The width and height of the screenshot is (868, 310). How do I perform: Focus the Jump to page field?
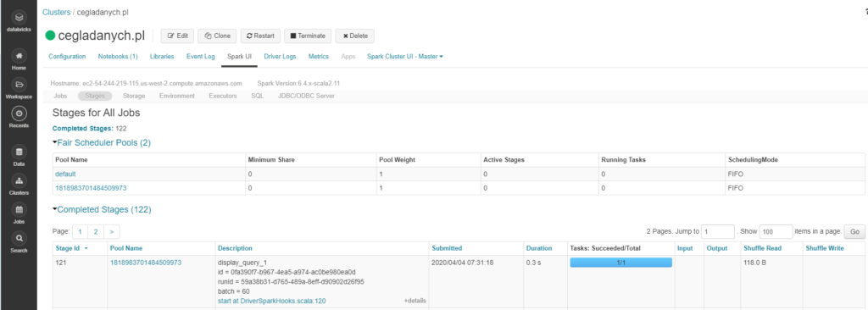click(718, 231)
